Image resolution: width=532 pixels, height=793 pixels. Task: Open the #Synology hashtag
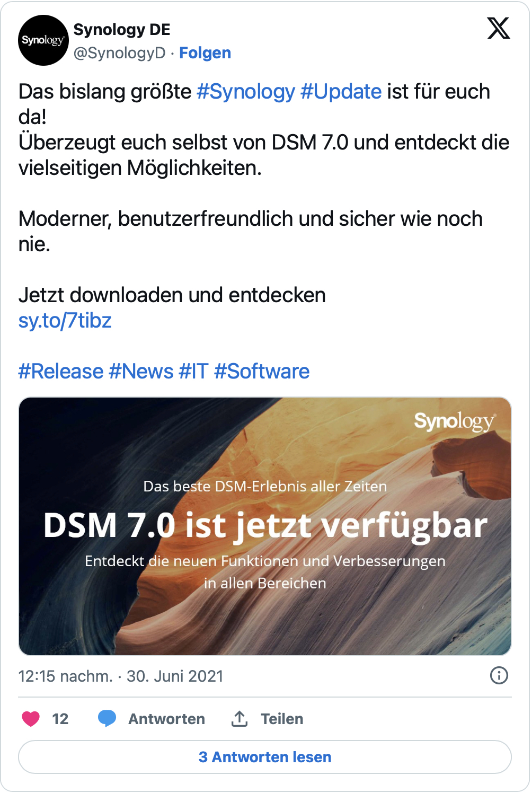[x=246, y=92]
